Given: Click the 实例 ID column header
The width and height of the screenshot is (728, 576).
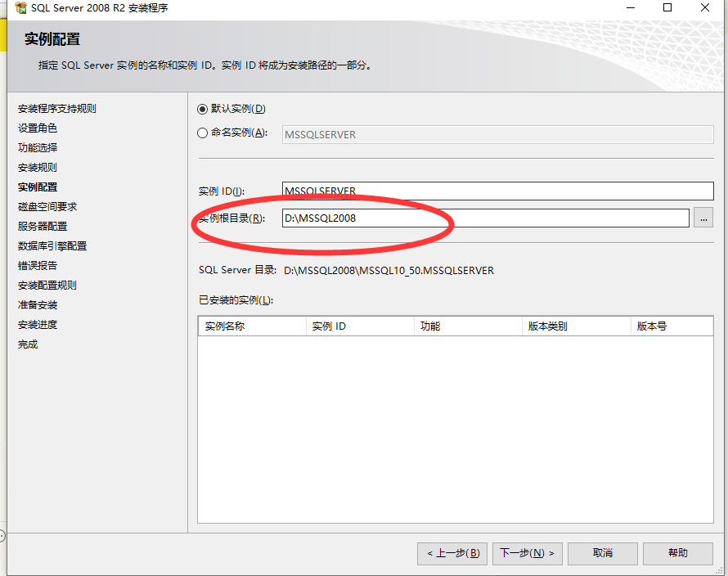Looking at the screenshot, I should [360, 326].
